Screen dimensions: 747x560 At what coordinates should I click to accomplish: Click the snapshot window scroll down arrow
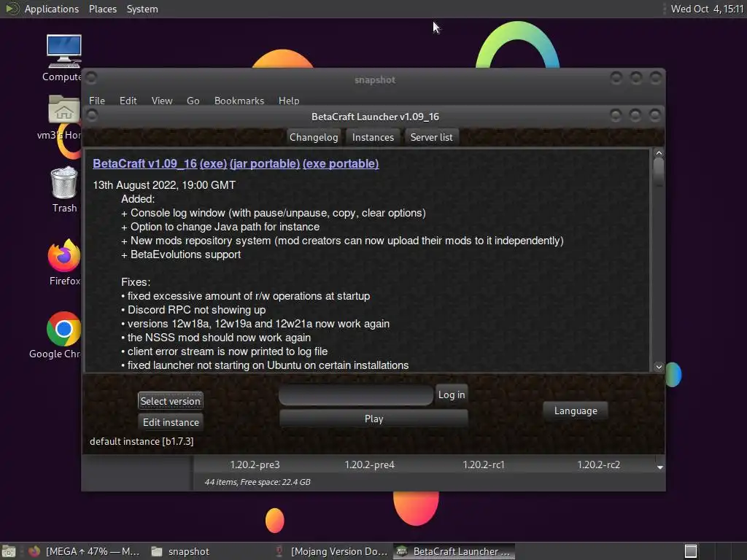(x=659, y=467)
